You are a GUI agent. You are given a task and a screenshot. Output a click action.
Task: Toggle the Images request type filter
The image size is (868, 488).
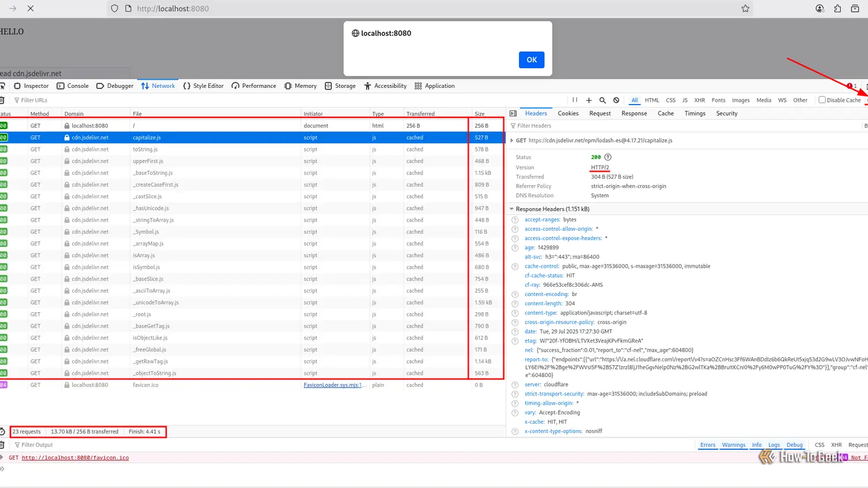[741, 101]
